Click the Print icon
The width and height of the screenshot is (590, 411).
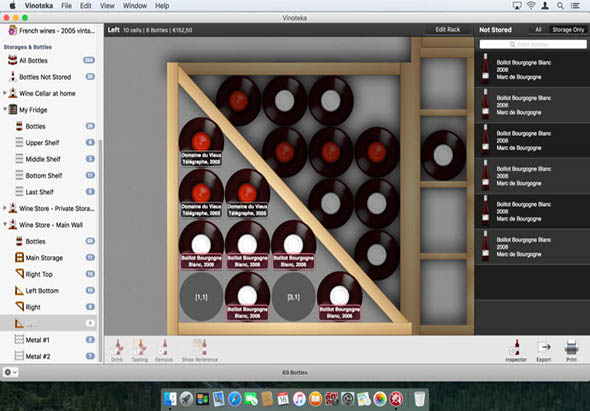tap(571, 350)
